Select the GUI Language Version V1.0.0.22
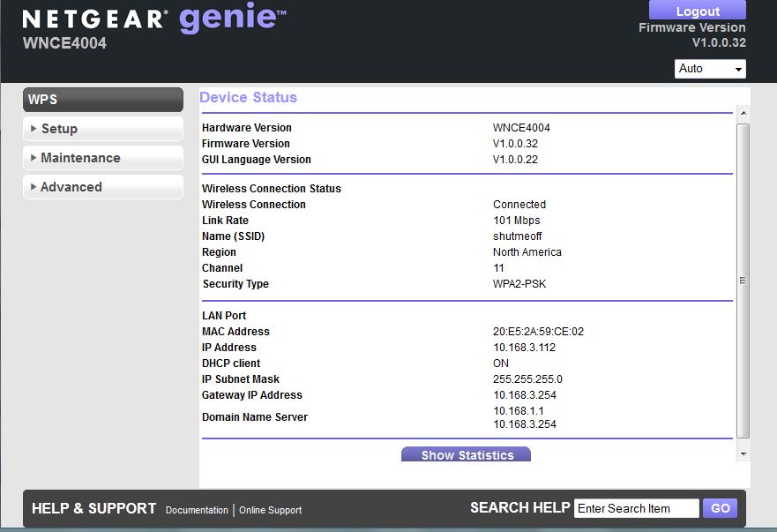 click(x=515, y=159)
